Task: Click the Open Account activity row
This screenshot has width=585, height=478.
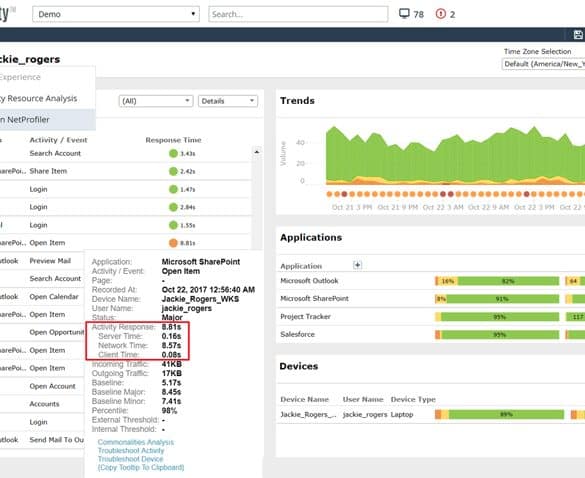Action: [42, 386]
